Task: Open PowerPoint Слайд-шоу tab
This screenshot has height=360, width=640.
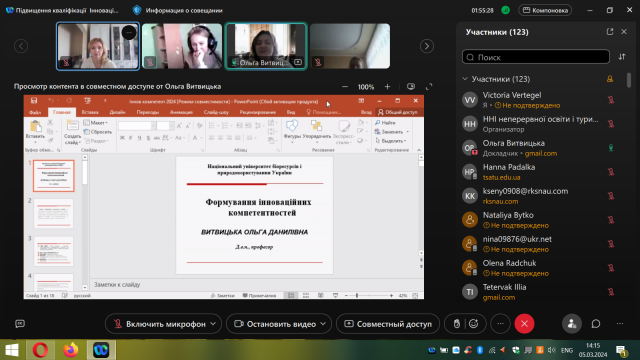Action: tap(216, 112)
